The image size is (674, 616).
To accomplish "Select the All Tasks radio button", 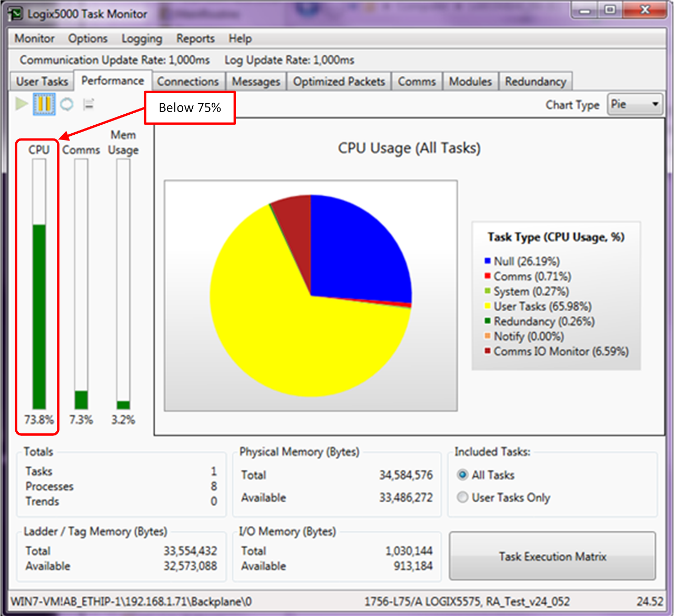I will pos(462,475).
